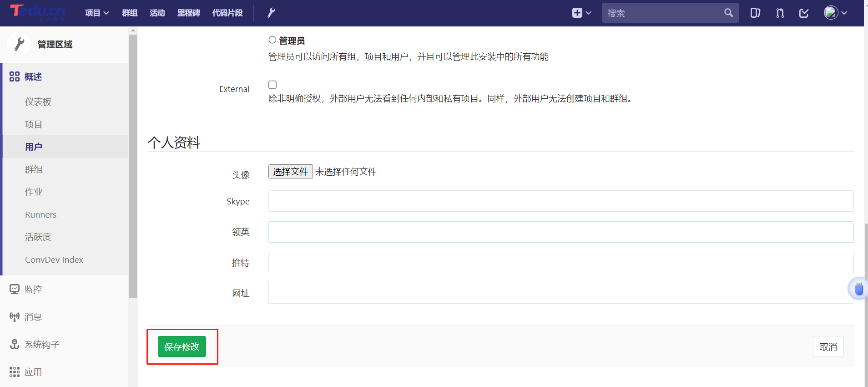Open 系统钩子 in sidebar

pyautogui.click(x=41, y=345)
